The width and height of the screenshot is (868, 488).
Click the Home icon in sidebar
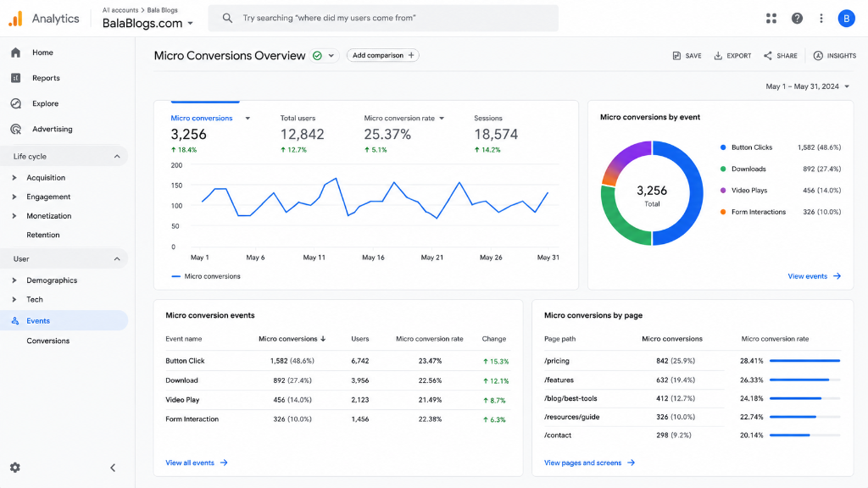(15, 53)
